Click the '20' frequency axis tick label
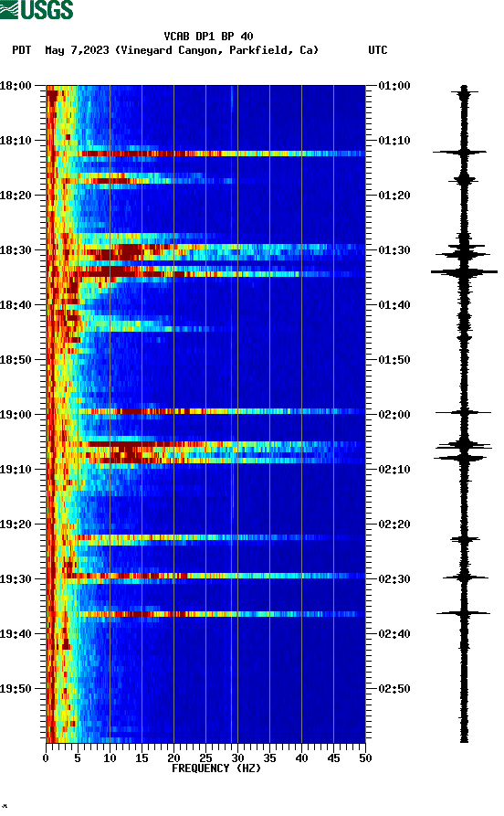 pyautogui.click(x=173, y=758)
